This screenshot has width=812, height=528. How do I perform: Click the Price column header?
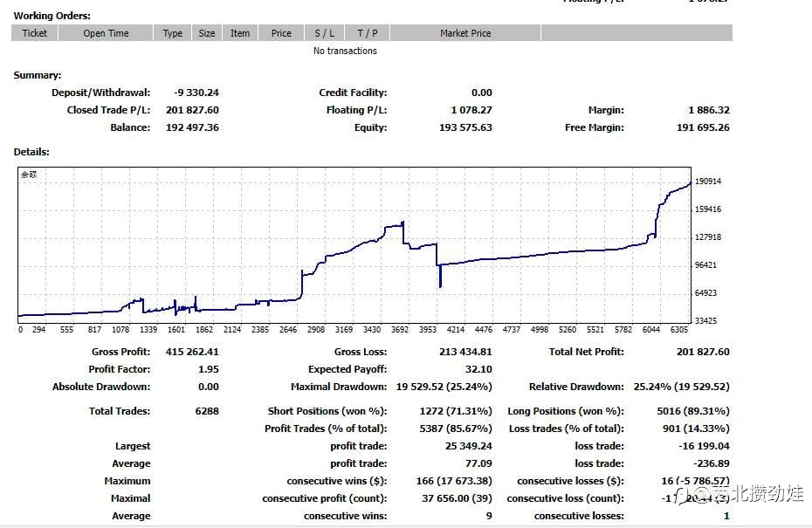281,33
